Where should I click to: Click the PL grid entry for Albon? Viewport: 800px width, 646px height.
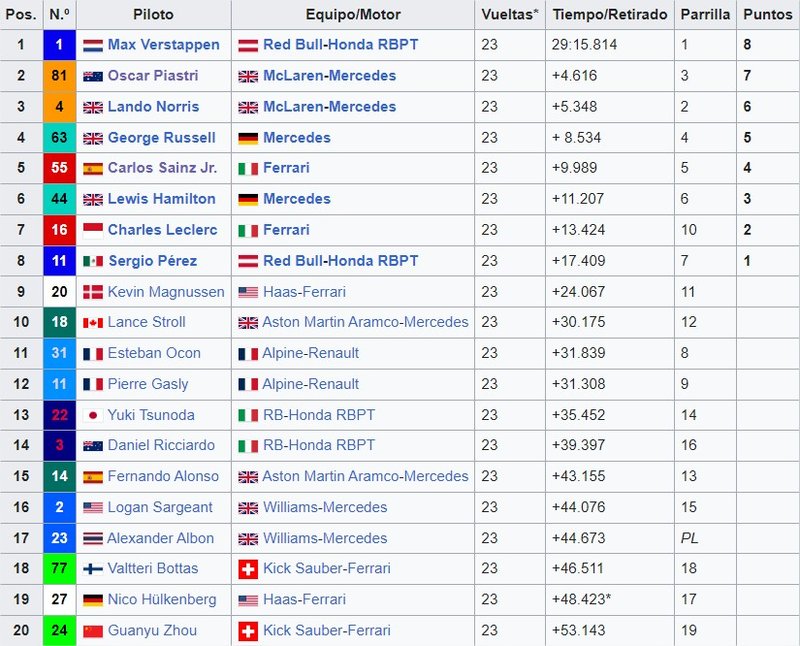(689, 538)
